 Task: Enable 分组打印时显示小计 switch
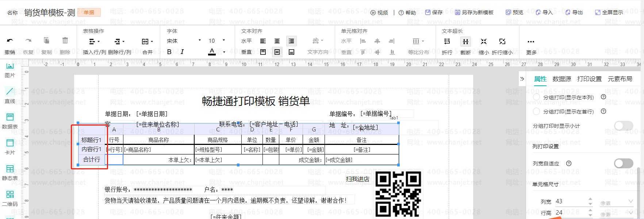[x=623, y=126]
